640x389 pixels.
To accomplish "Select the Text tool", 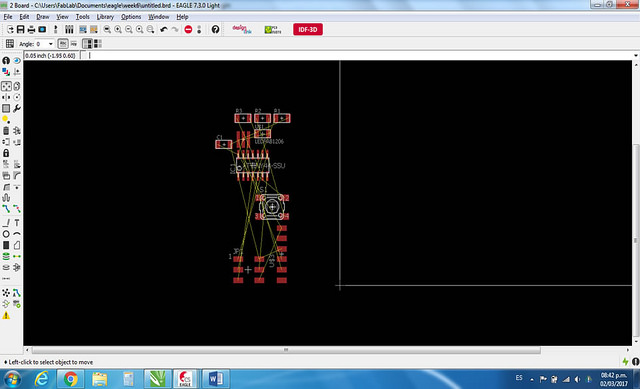I will pos(17,223).
